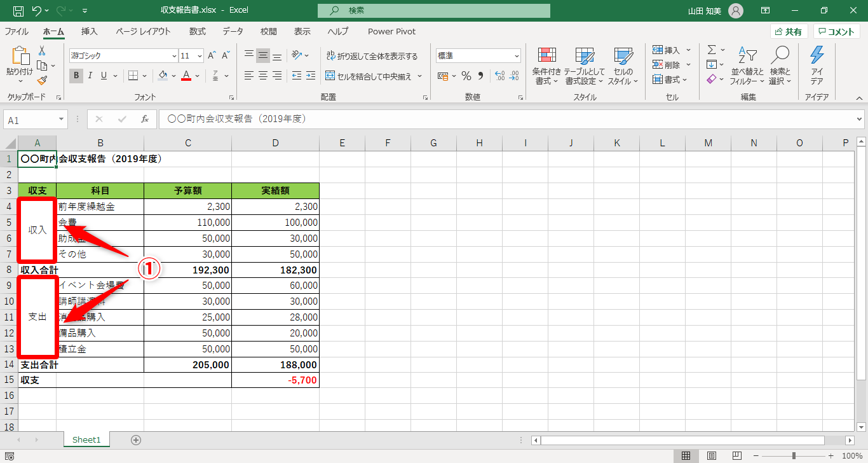Apply percent style to the cell
The image size is (868, 463).
pyautogui.click(x=466, y=76)
